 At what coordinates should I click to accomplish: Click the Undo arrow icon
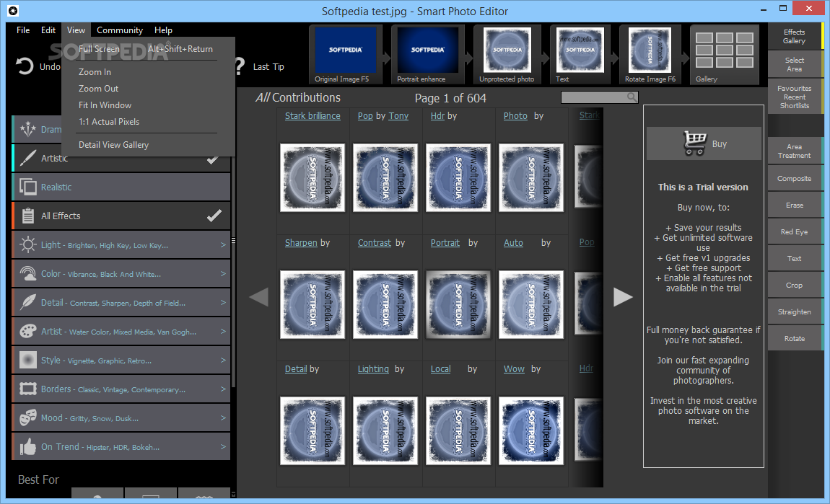tap(25, 66)
